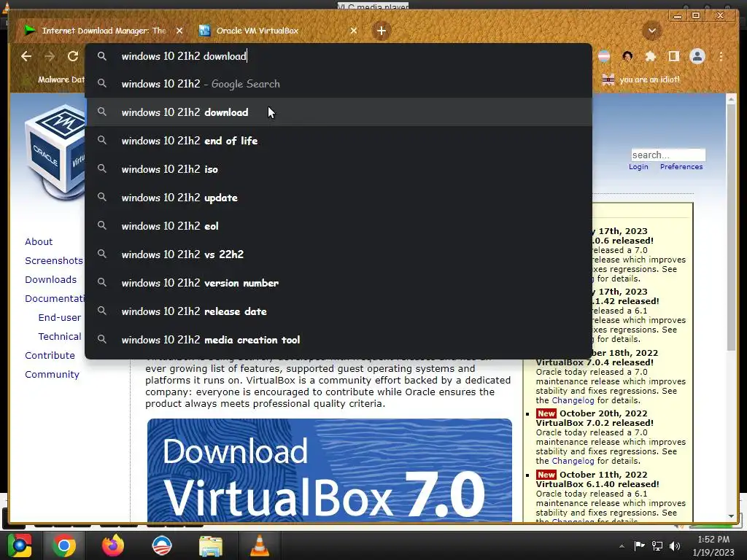Show hidden system tray icons
This screenshot has width=747, height=560.
click(622, 546)
